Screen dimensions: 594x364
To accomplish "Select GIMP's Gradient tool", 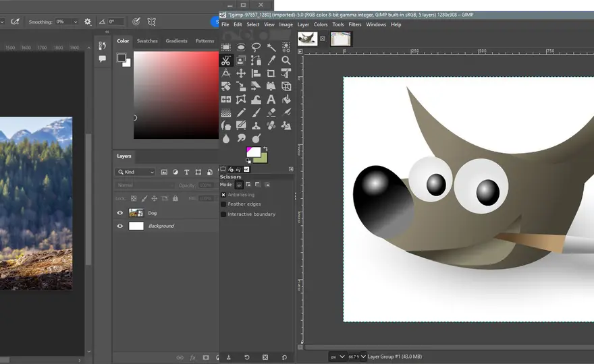I will (226, 113).
